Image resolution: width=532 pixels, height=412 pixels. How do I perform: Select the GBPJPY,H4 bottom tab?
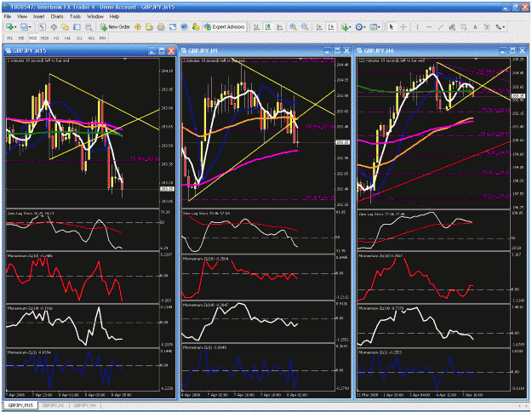[85, 405]
